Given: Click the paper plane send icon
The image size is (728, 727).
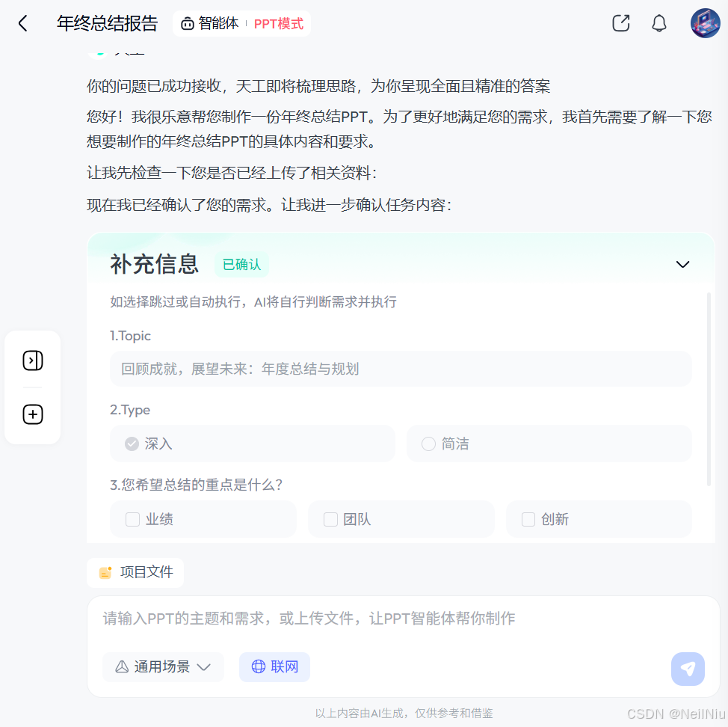Looking at the screenshot, I should 688,669.
